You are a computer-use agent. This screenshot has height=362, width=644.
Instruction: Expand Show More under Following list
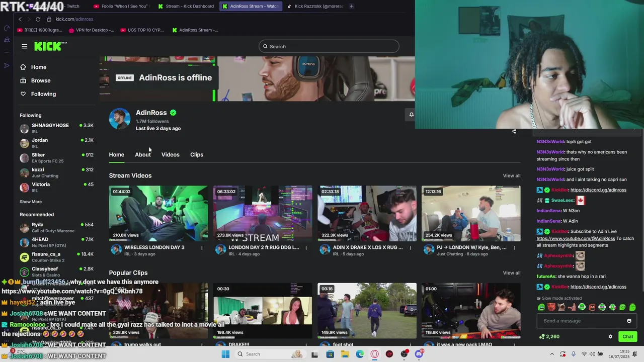tap(31, 202)
